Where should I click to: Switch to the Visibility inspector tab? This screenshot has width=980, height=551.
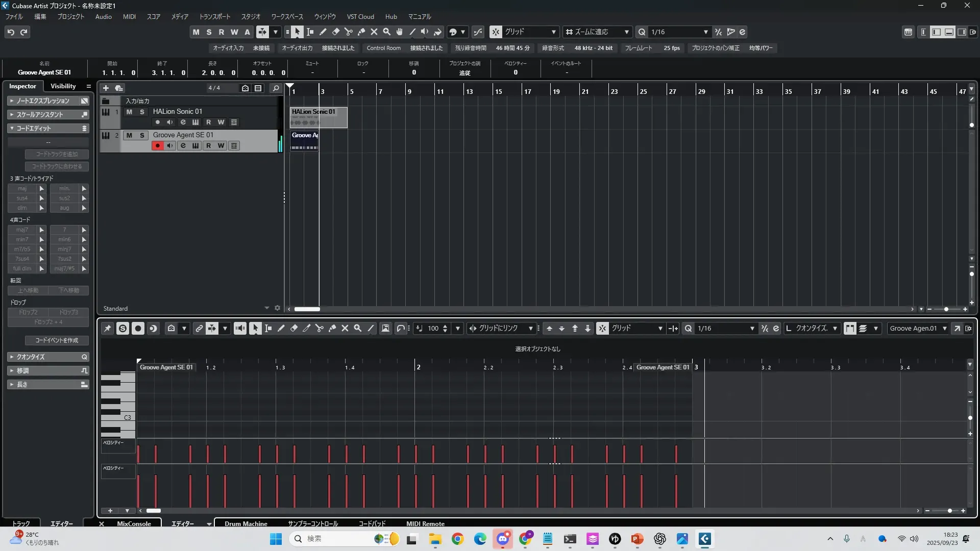(63, 86)
